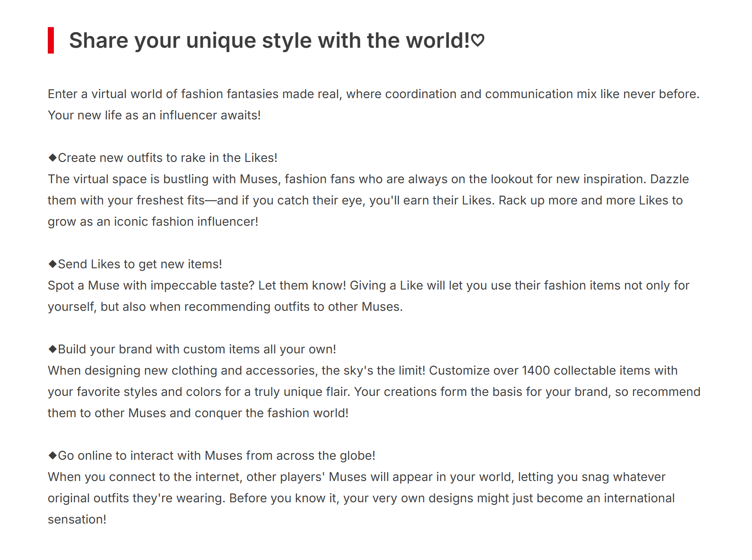Click the line starting "The virtual space is bustling"
The height and width of the screenshot is (560, 752).
tap(368, 179)
